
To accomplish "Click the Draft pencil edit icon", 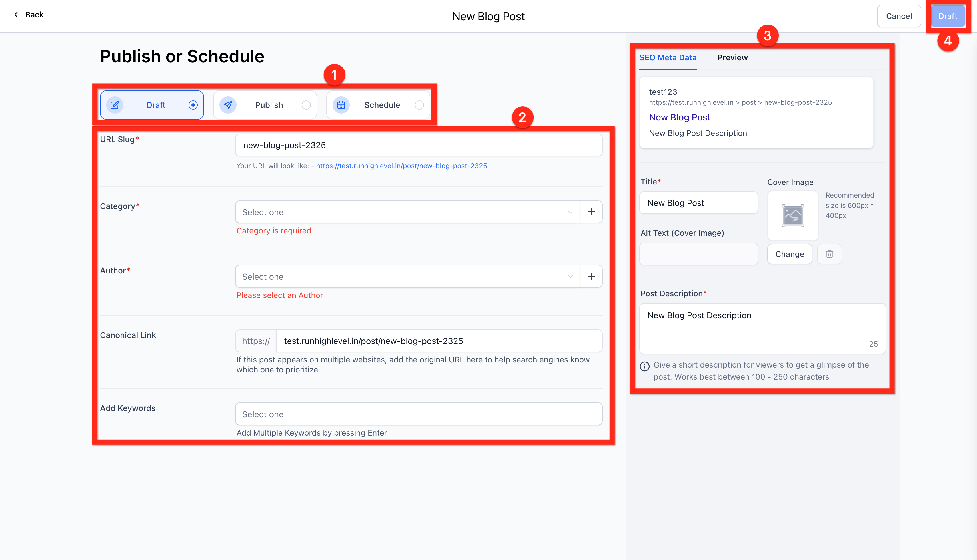I will tap(115, 105).
